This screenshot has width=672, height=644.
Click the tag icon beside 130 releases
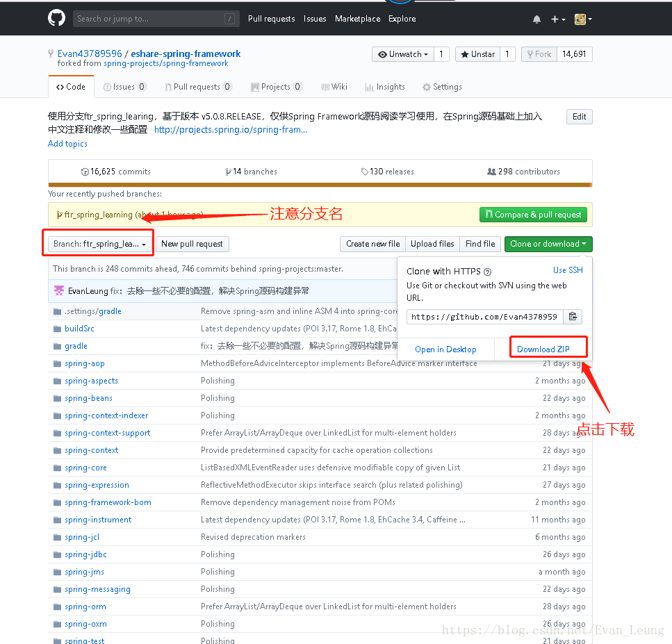365,172
